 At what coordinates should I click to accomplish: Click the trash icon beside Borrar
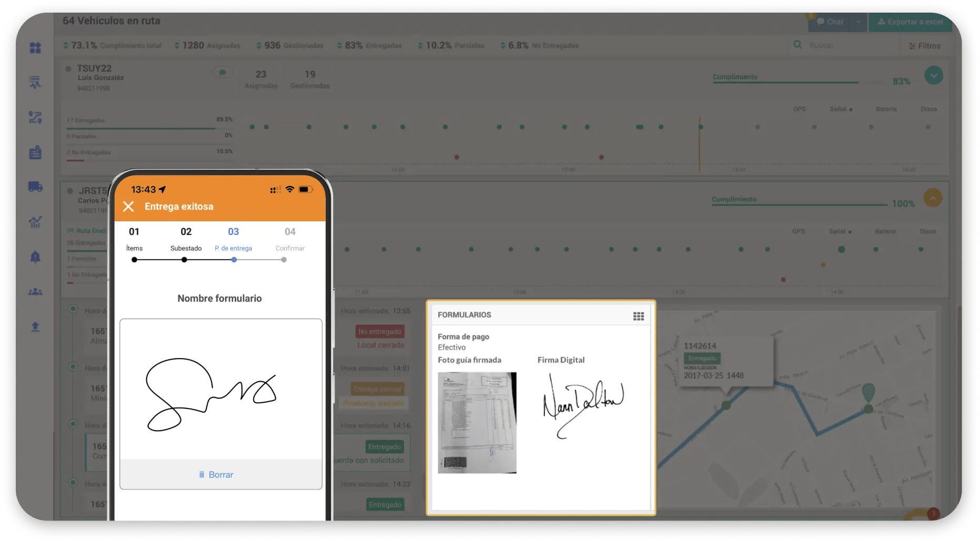coord(201,474)
